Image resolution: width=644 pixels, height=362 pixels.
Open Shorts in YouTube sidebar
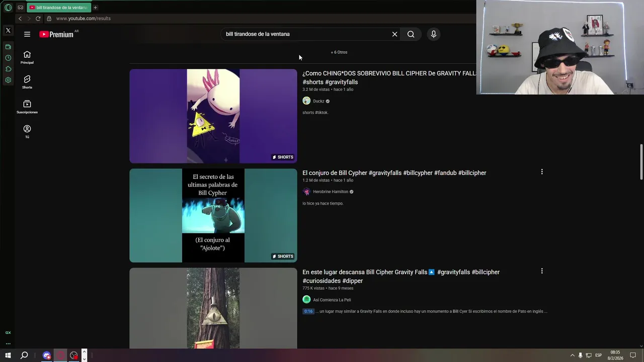tap(27, 82)
